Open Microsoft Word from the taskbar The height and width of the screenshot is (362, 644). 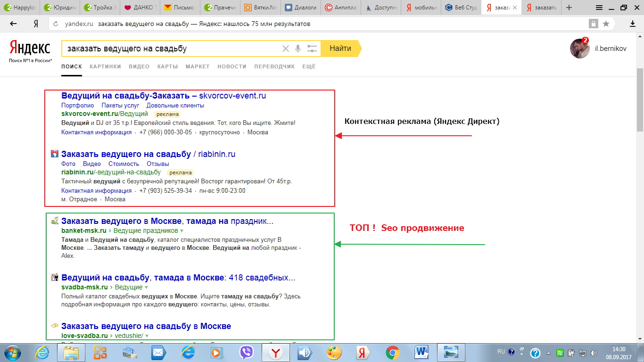[421, 352]
